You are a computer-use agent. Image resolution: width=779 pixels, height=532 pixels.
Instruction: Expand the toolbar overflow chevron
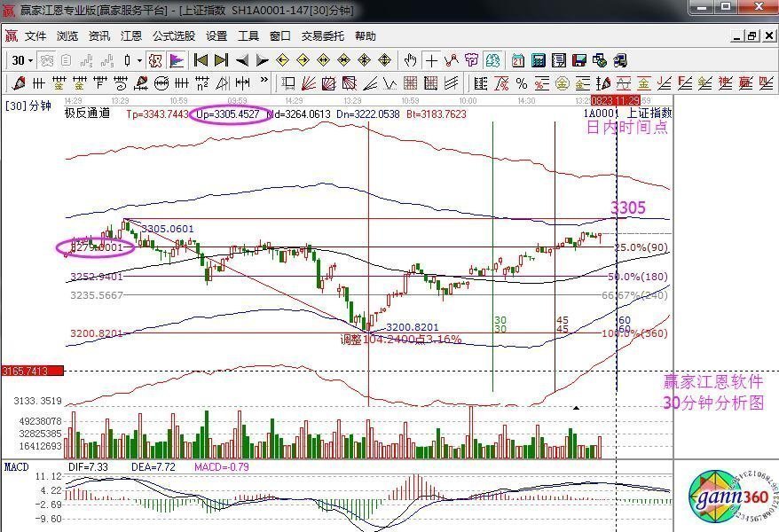click(x=264, y=80)
